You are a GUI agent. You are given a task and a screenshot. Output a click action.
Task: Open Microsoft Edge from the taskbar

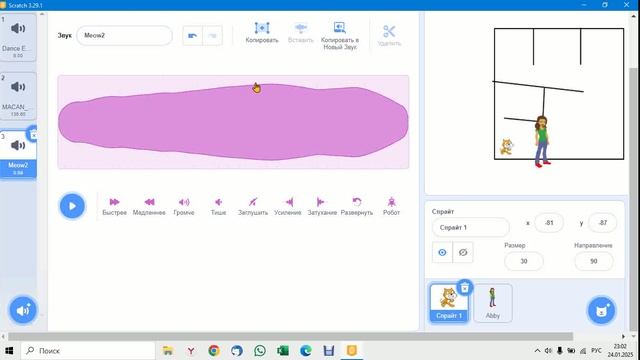[306, 351]
